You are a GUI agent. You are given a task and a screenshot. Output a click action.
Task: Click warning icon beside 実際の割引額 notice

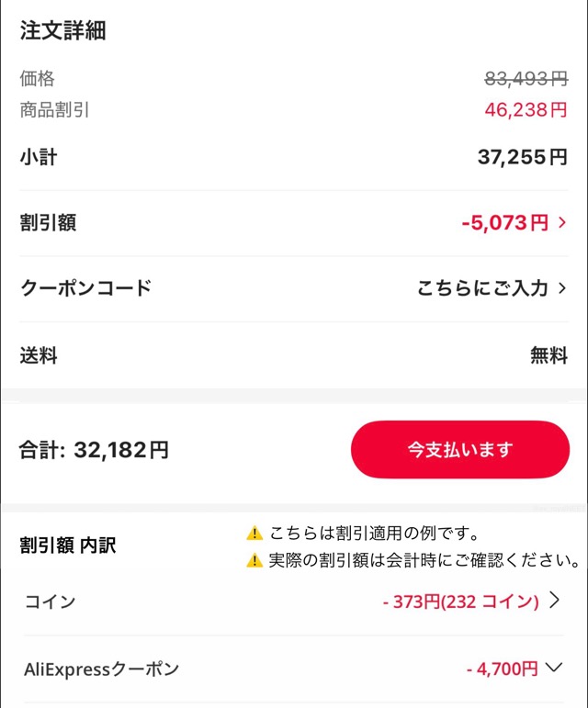click(x=254, y=561)
